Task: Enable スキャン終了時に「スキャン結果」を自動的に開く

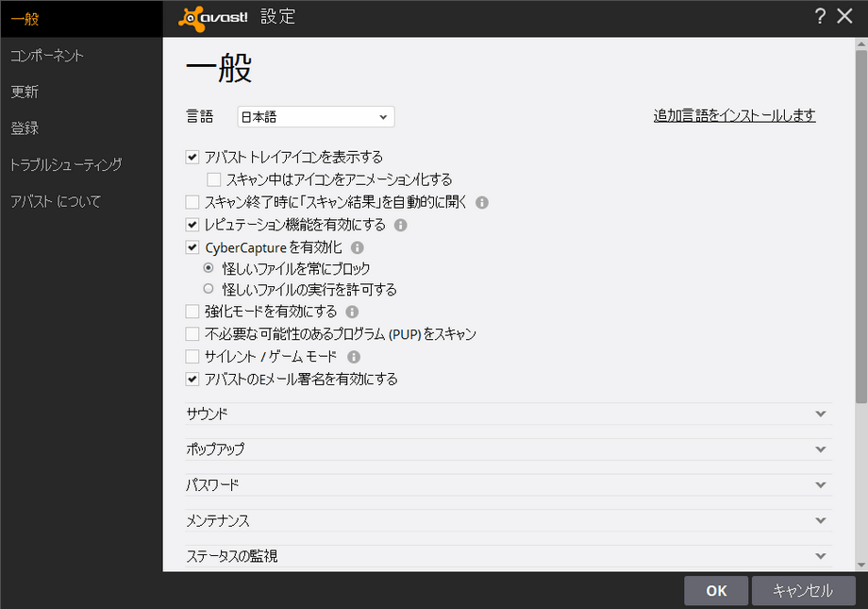Action: (x=192, y=202)
